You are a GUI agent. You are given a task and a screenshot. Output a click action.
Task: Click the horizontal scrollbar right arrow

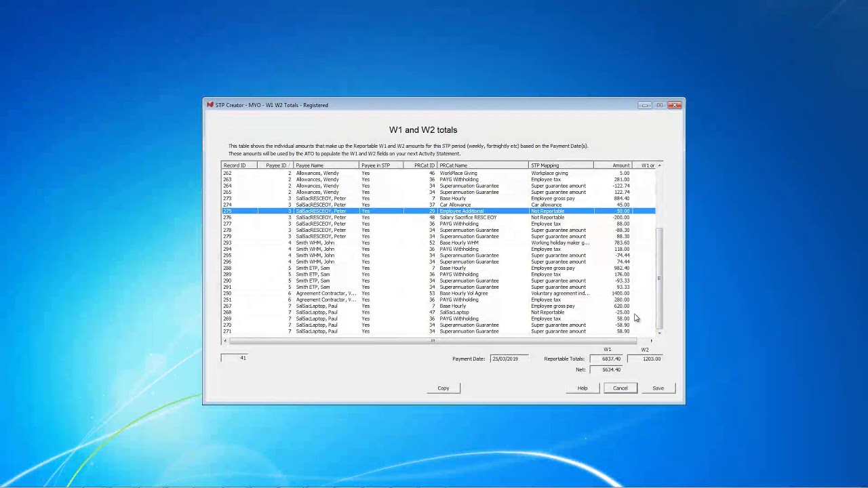tap(652, 341)
